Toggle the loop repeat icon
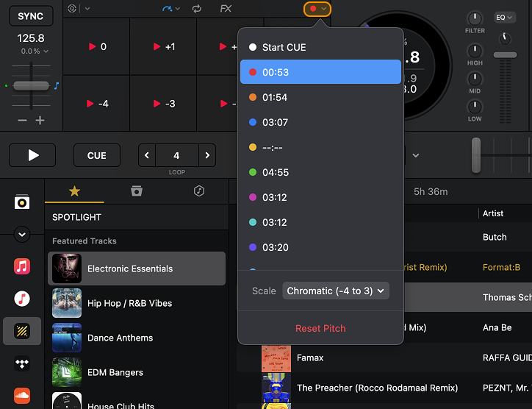532x409 pixels. point(196,9)
